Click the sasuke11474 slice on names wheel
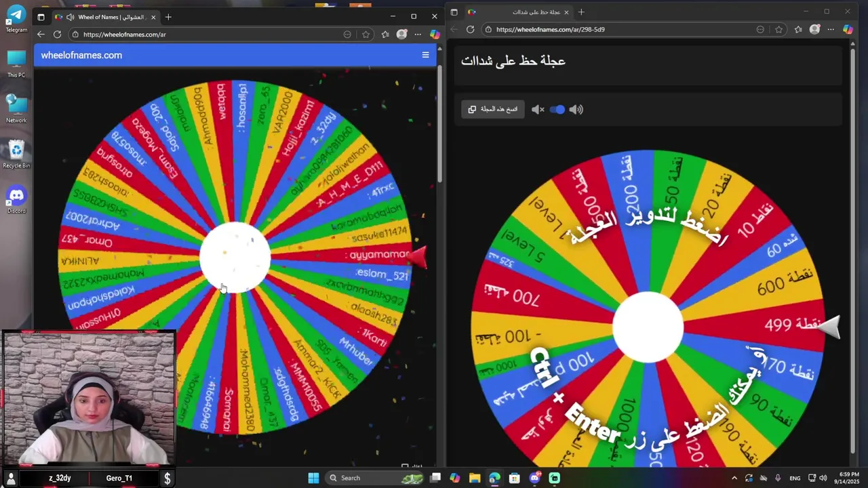Screen dimensions: 868x488 pyautogui.click(x=378, y=235)
